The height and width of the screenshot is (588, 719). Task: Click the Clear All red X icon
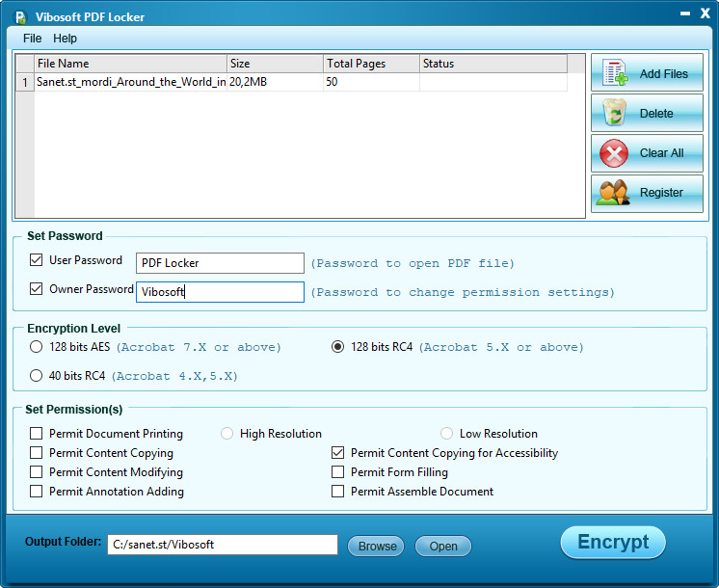click(614, 153)
